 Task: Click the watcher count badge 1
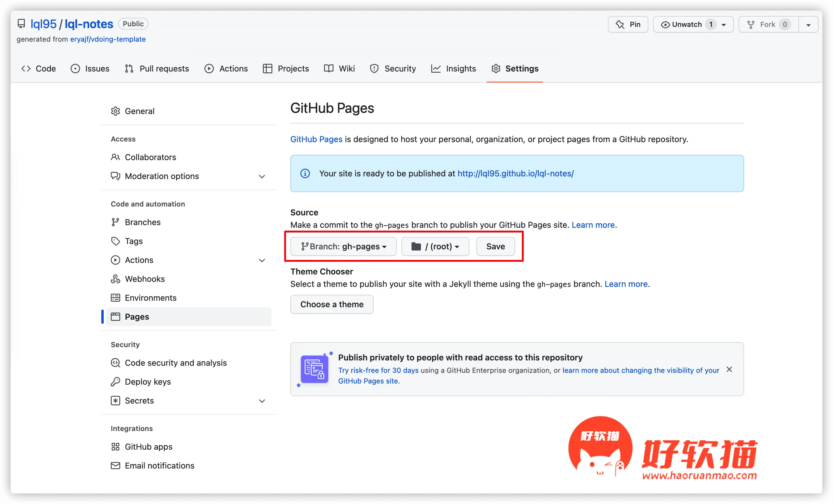(x=711, y=24)
